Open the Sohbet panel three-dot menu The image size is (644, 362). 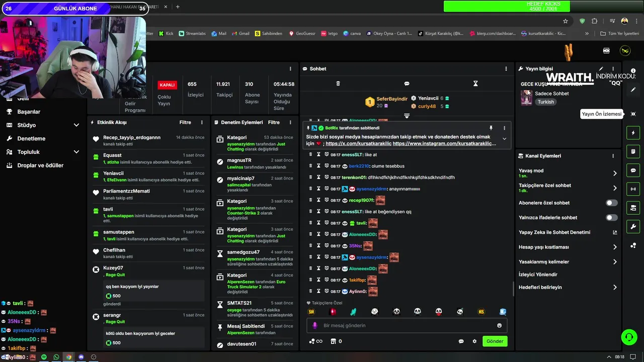tap(506, 69)
